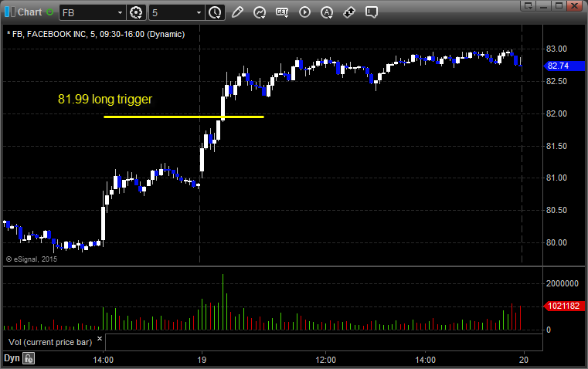The width and height of the screenshot is (588, 369).
Task: Remove the Vol study with its X
Action: tap(100, 339)
